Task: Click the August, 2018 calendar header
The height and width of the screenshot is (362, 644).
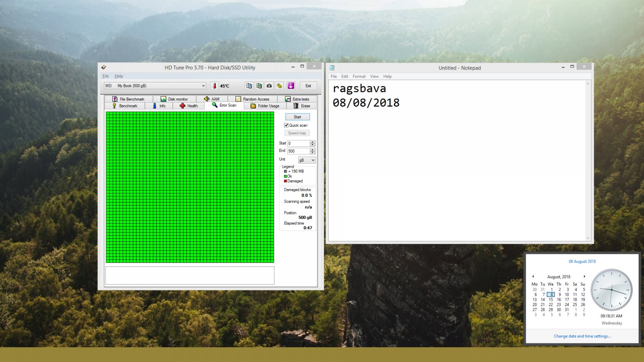Action: click(x=559, y=277)
